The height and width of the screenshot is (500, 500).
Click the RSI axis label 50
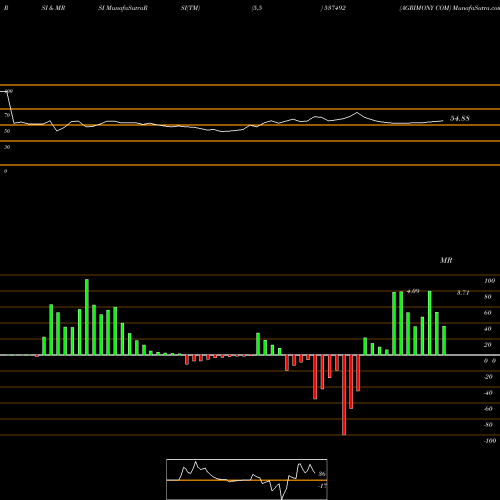(x=7, y=131)
